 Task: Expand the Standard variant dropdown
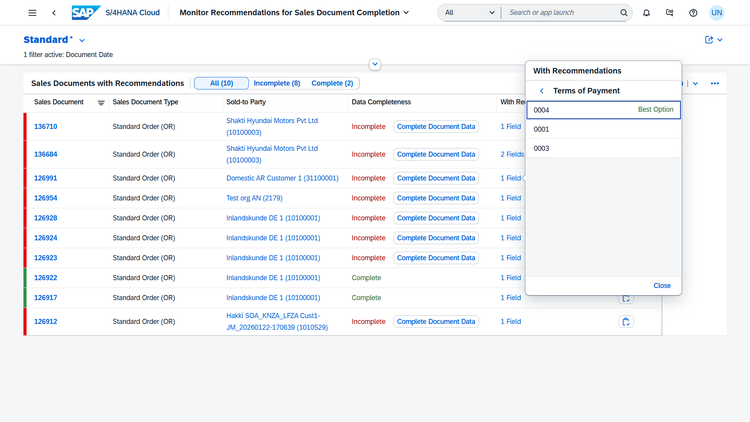click(82, 41)
